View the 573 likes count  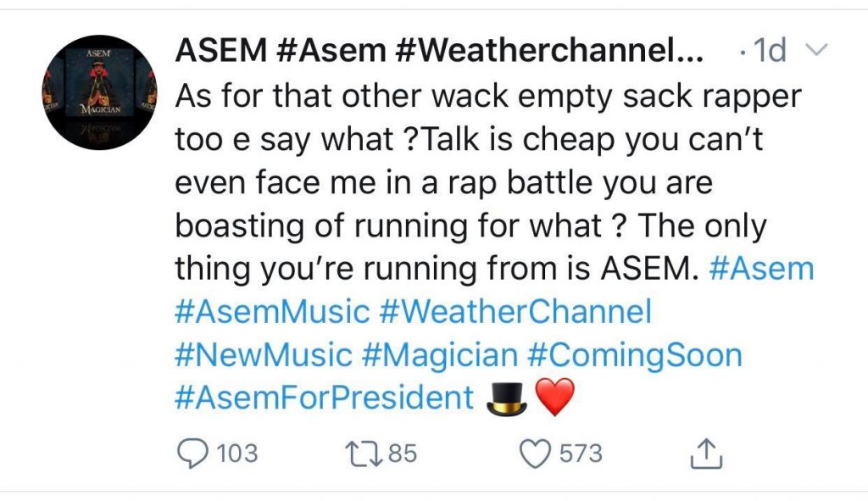pos(581,454)
